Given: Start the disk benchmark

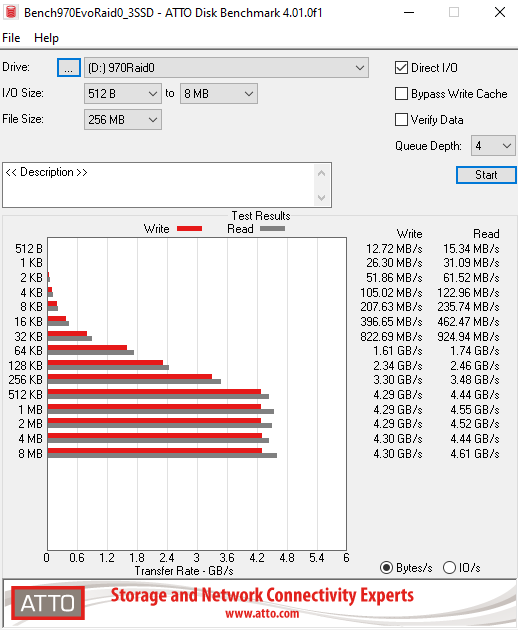Looking at the screenshot, I should [x=486, y=175].
